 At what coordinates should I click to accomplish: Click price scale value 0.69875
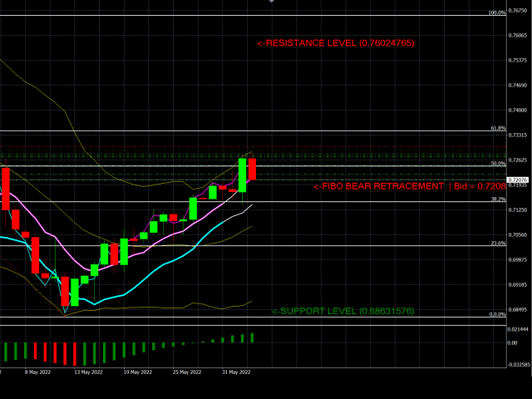(518, 260)
